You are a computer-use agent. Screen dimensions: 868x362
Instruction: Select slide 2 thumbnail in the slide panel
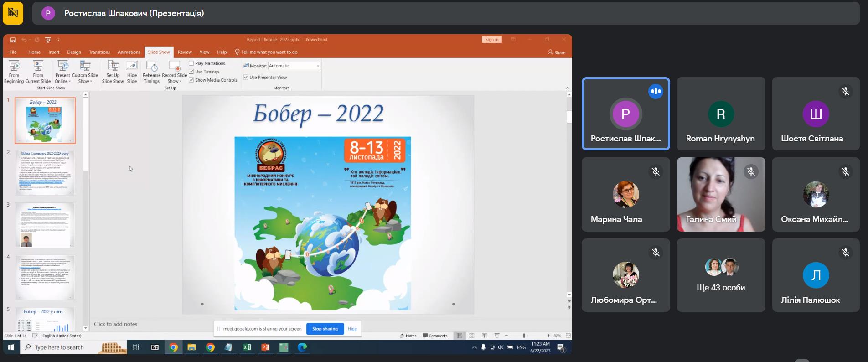coord(45,173)
